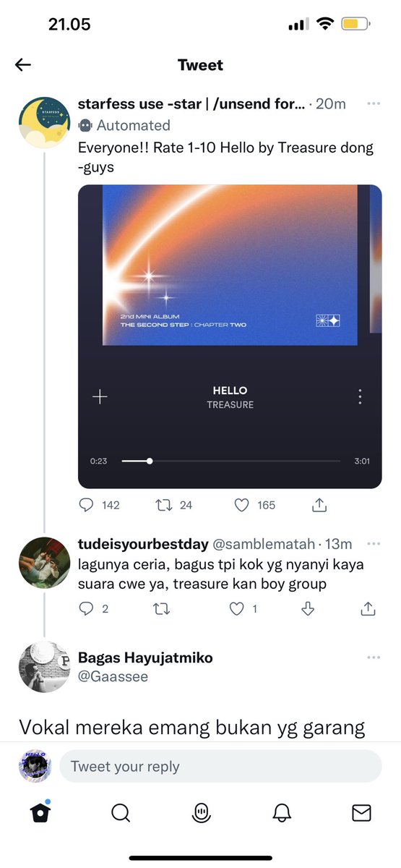Go back using the left arrow
401x868 pixels.
click(23, 65)
